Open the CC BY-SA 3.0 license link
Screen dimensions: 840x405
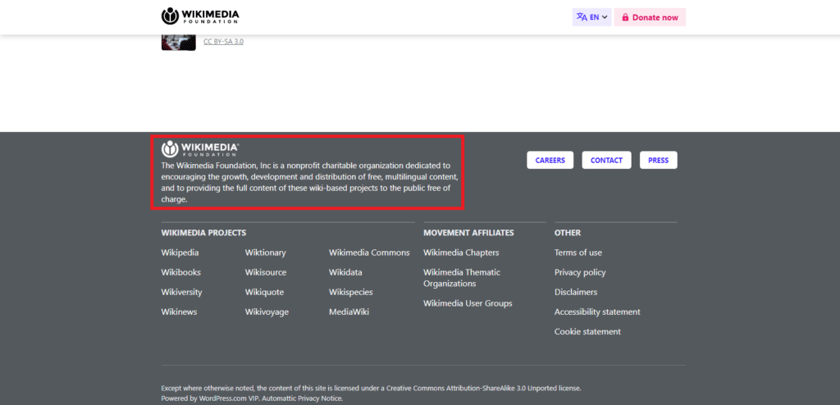click(223, 41)
